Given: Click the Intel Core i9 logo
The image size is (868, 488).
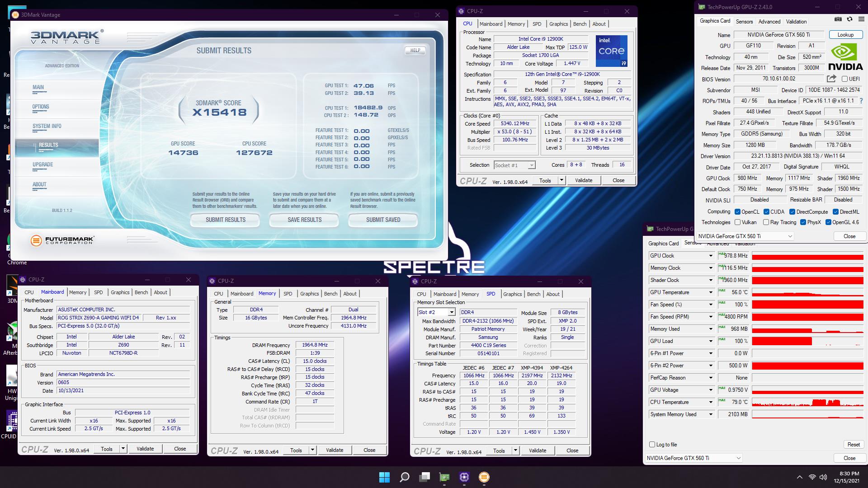Looking at the screenshot, I should [x=611, y=51].
